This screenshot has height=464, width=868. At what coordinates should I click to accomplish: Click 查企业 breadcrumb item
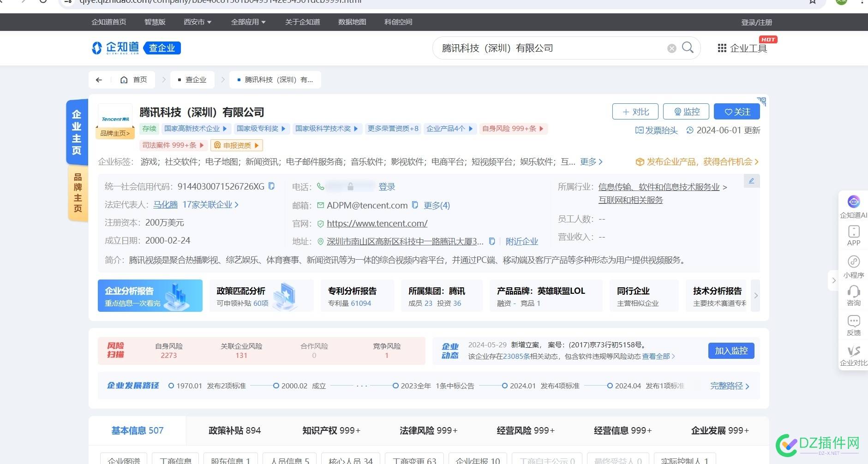192,80
